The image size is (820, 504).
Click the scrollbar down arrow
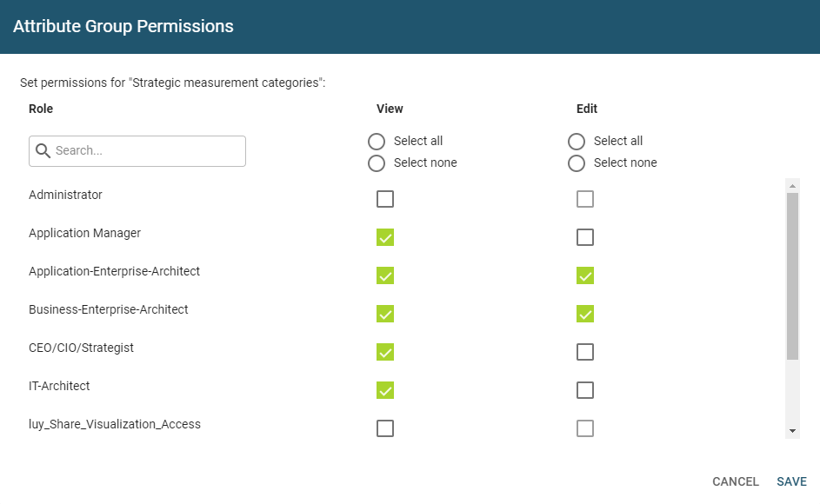point(792,431)
